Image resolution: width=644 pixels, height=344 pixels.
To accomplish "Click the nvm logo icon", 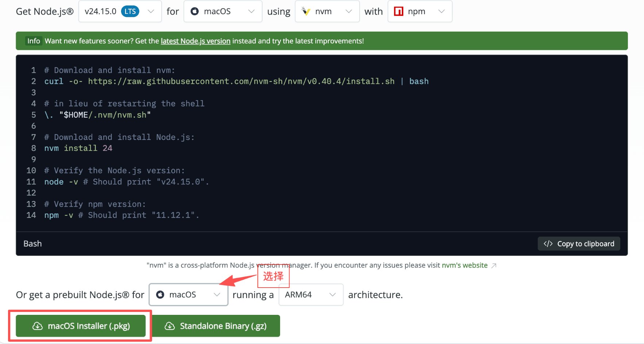I will [x=306, y=11].
